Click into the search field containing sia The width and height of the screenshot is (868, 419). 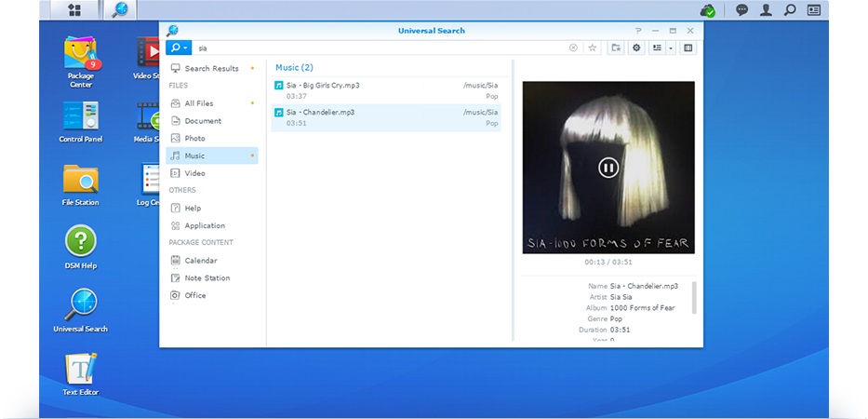(x=382, y=47)
